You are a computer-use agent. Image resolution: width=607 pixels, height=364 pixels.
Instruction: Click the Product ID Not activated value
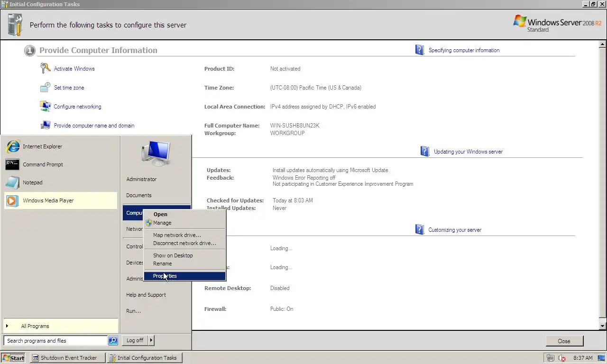(x=285, y=69)
